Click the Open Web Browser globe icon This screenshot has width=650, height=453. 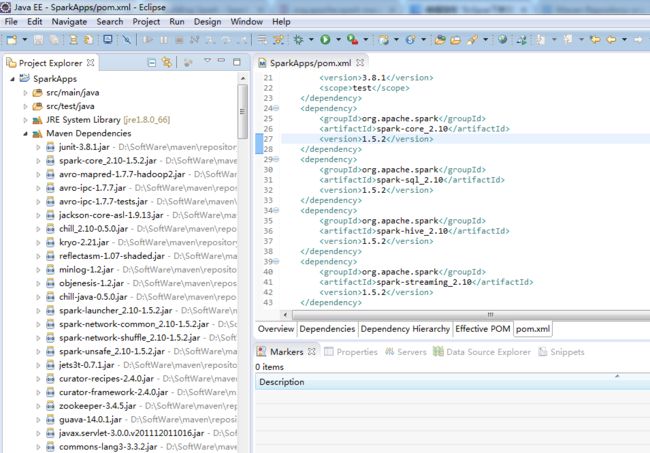502,40
